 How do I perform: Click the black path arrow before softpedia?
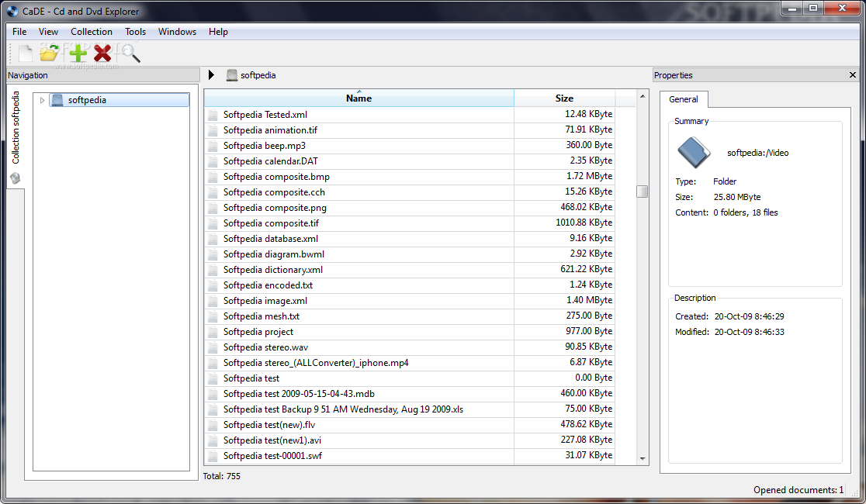pyautogui.click(x=211, y=74)
